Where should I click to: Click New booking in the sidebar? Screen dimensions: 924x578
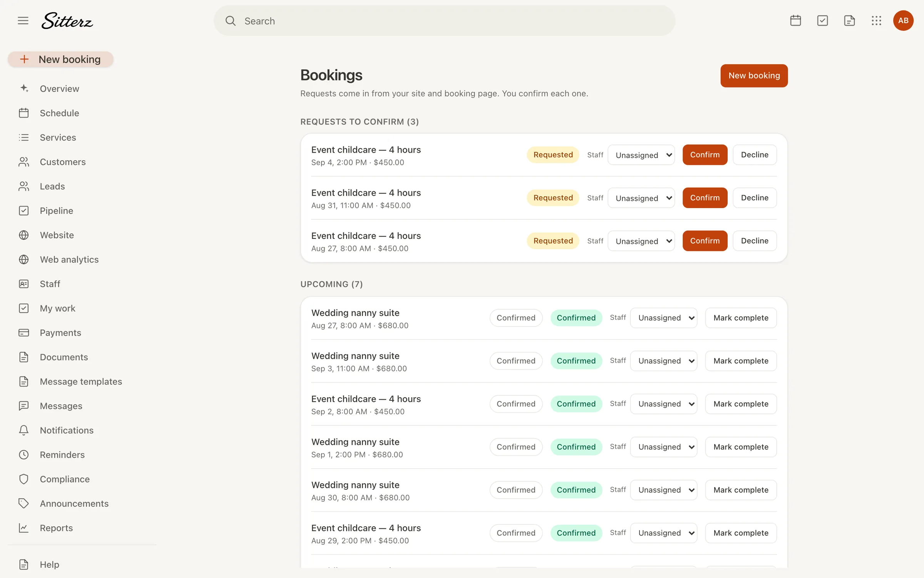(x=61, y=59)
